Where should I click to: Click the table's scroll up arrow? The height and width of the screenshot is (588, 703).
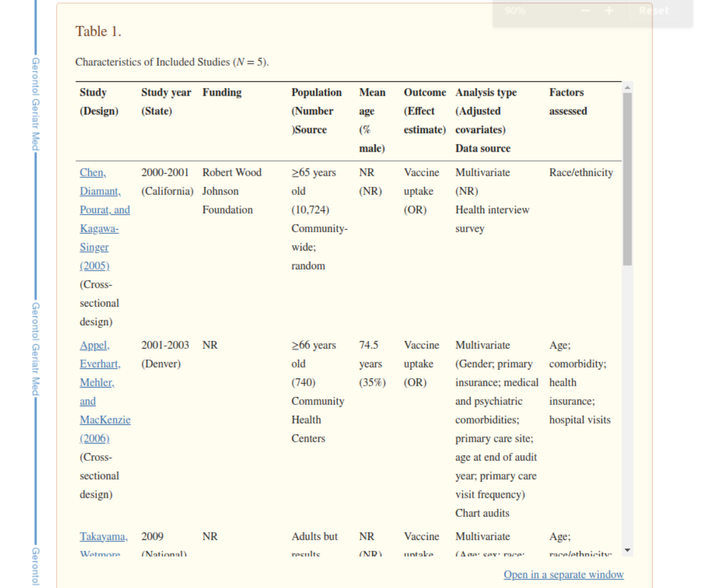click(627, 87)
